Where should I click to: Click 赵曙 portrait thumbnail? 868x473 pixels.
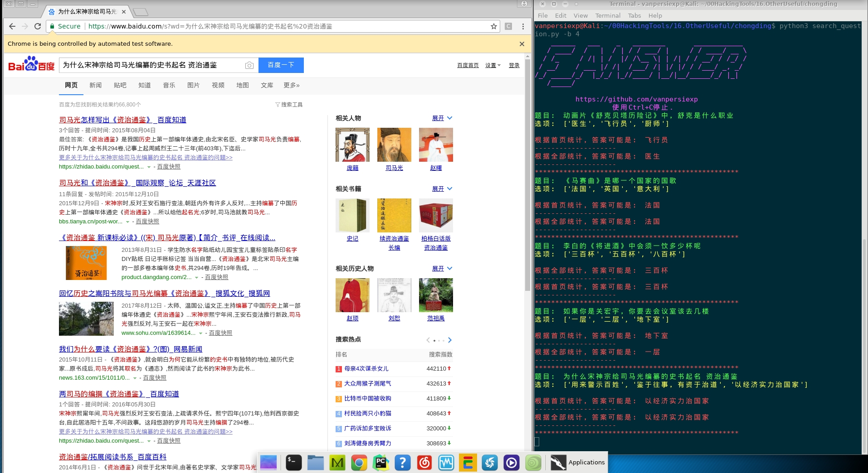click(436, 145)
